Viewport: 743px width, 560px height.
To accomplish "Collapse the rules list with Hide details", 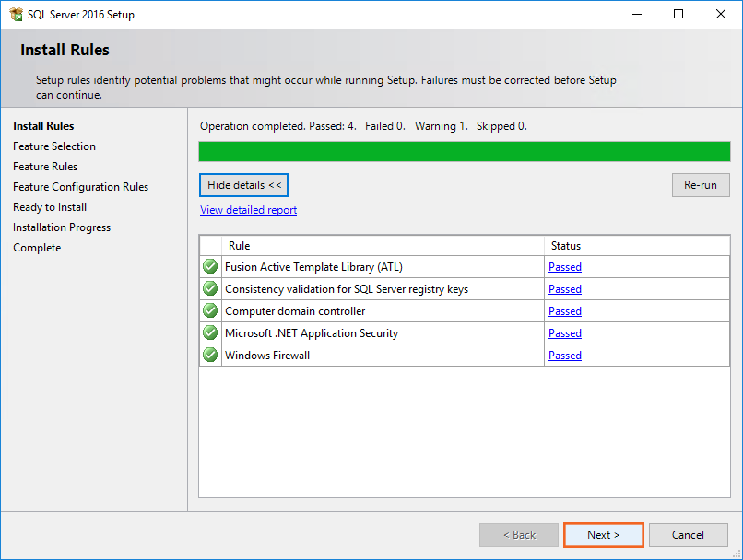I will point(244,185).
